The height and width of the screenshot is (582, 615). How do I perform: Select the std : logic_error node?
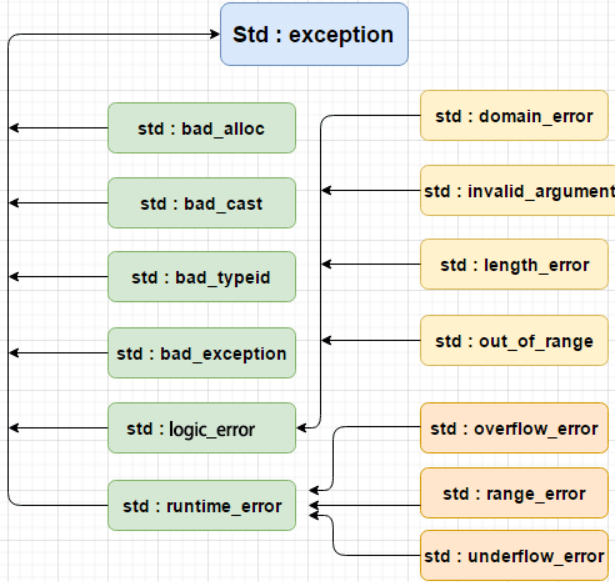pos(202,428)
